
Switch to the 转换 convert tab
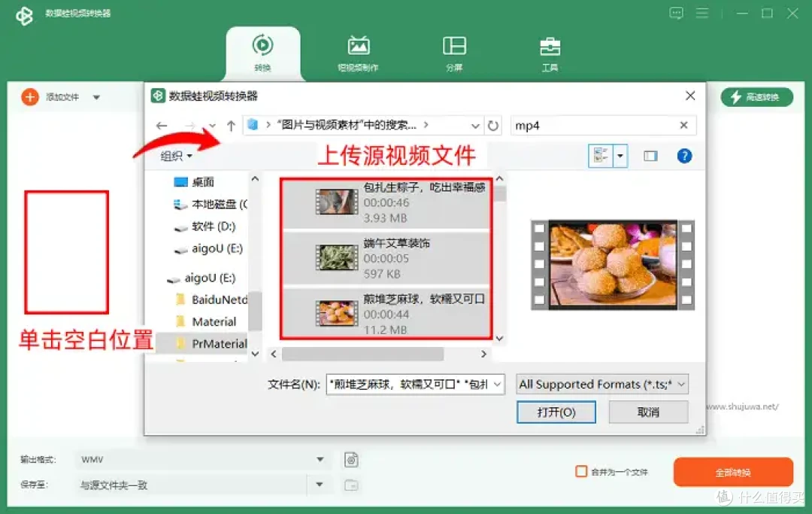(x=262, y=53)
